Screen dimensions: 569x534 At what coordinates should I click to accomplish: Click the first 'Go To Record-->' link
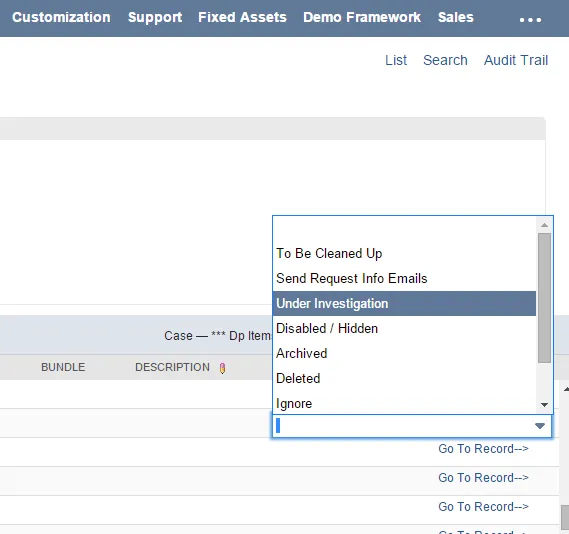(483, 449)
